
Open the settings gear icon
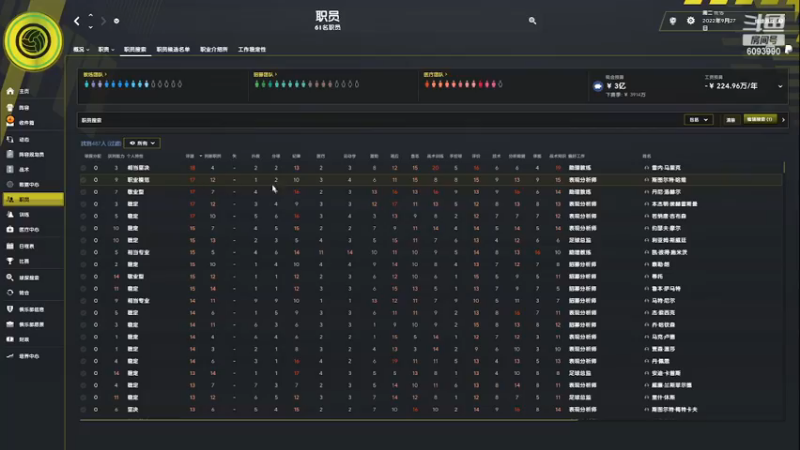[690, 21]
